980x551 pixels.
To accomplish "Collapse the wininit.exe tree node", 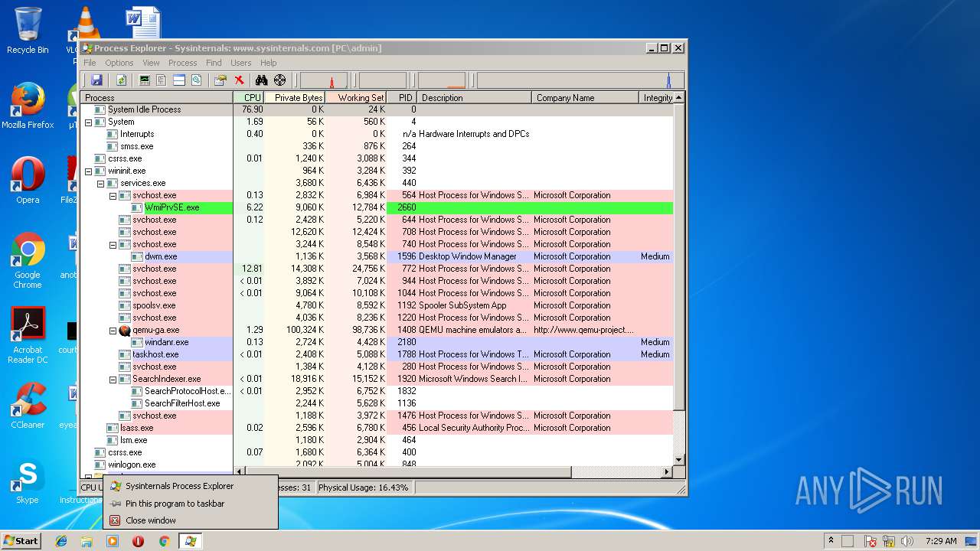I will 89,171.
